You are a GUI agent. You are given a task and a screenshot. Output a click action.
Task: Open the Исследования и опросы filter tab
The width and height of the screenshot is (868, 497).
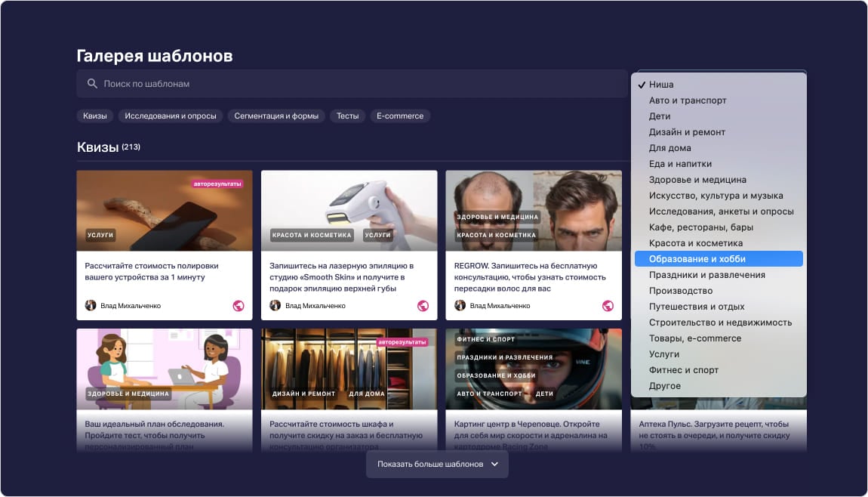point(171,116)
